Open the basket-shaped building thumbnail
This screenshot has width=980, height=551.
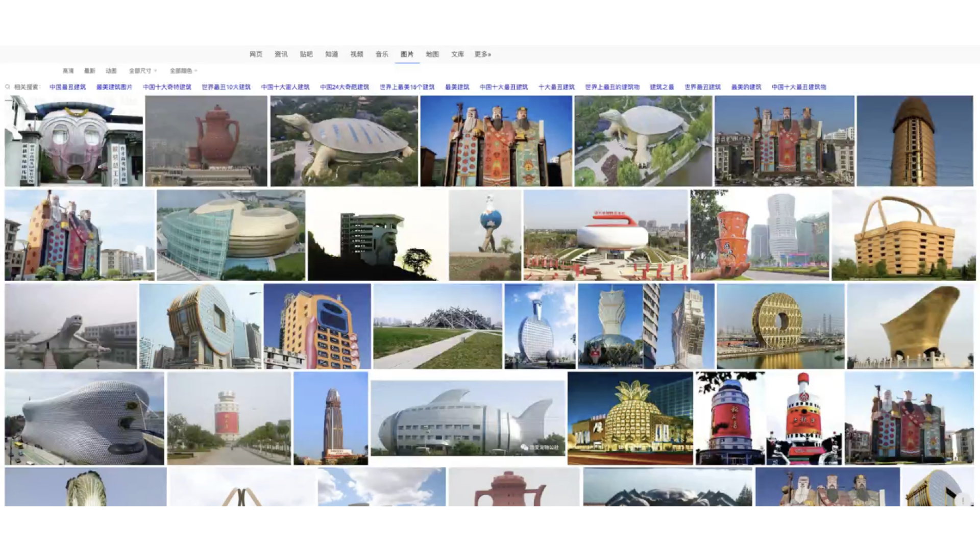(903, 235)
